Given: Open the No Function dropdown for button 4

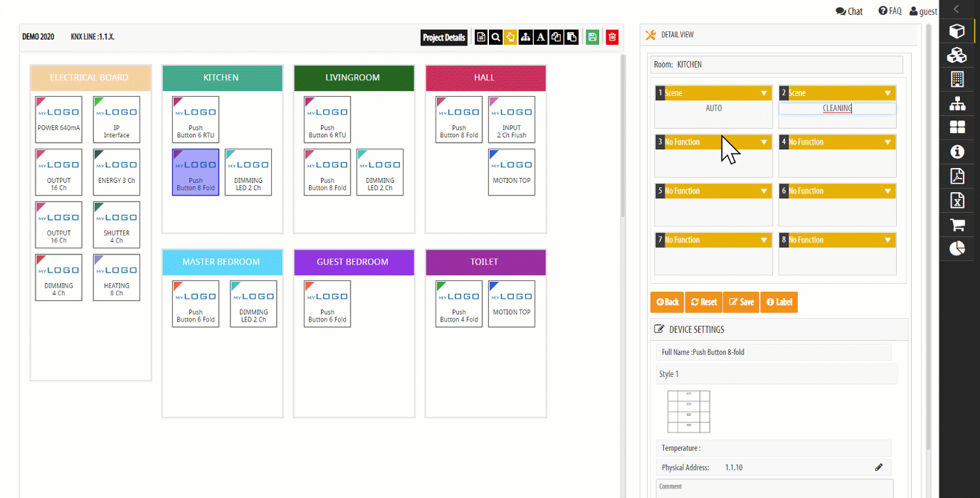Looking at the screenshot, I should pos(887,142).
